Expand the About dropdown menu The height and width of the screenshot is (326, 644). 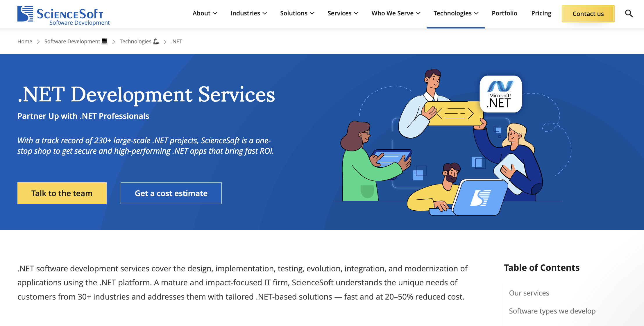pos(205,13)
